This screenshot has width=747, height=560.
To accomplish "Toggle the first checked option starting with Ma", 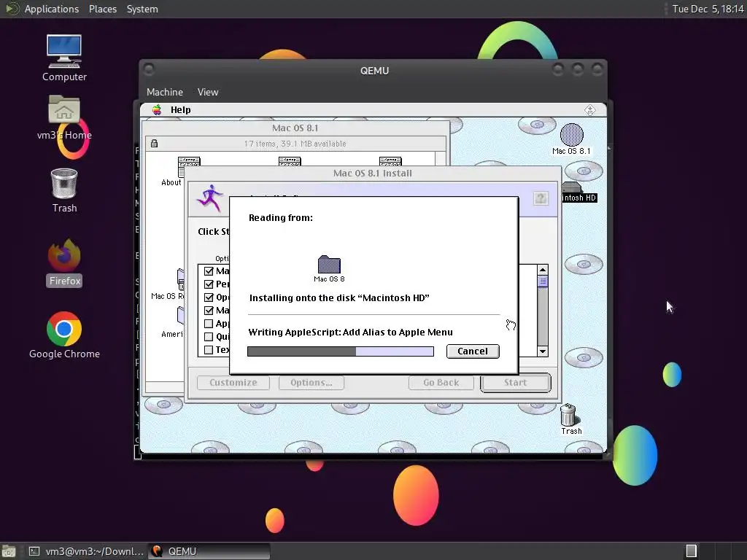I will [x=209, y=271].
